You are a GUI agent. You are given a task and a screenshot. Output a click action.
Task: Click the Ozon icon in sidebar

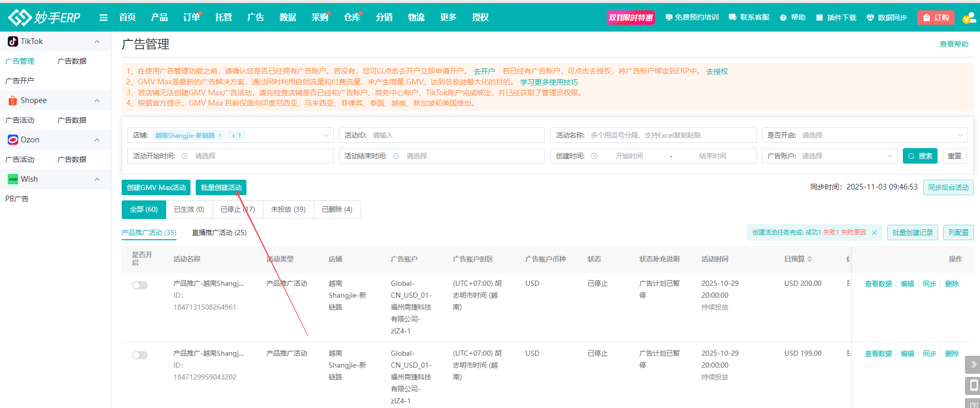point(13,140)
